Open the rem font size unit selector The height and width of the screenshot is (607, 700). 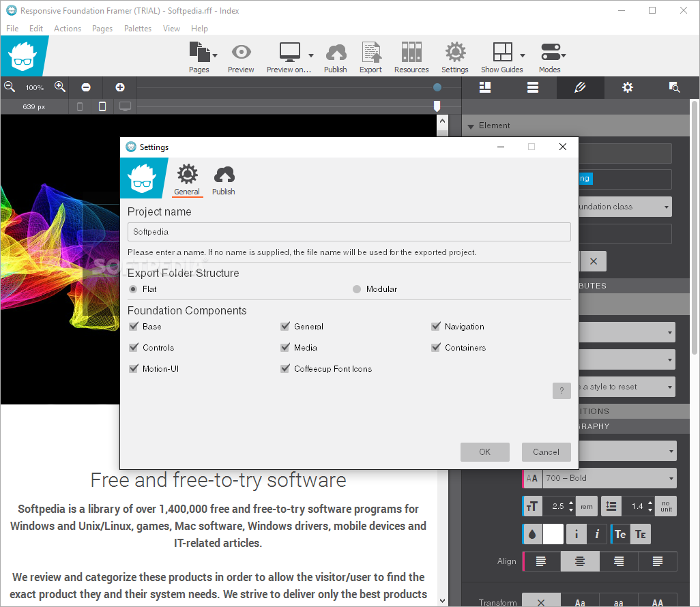tap(587, 507)
